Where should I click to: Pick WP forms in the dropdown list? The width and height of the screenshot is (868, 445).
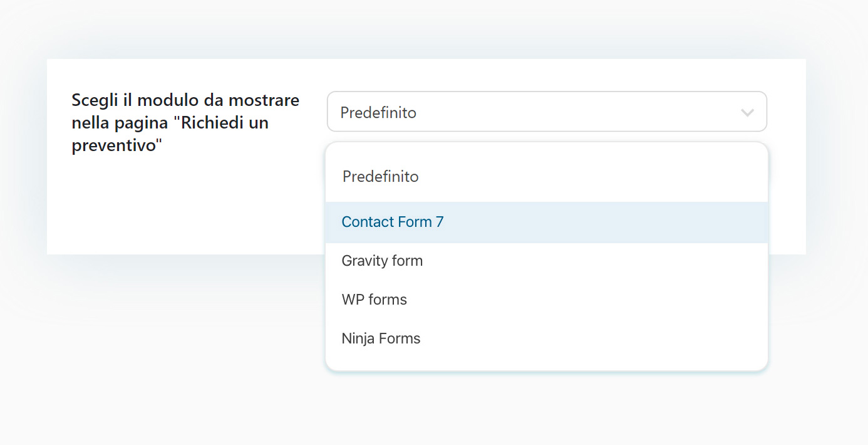click(x=374, y=300)
